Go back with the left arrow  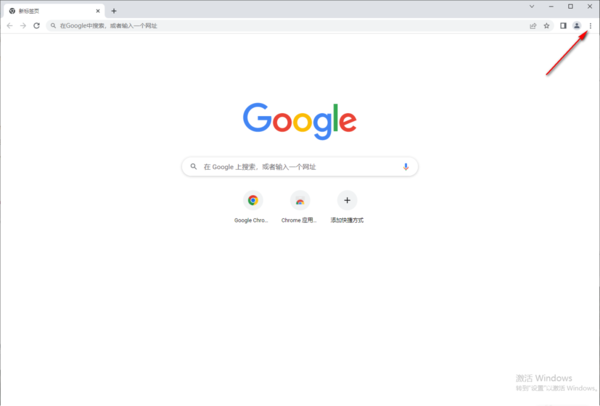[x=10, y=26]
